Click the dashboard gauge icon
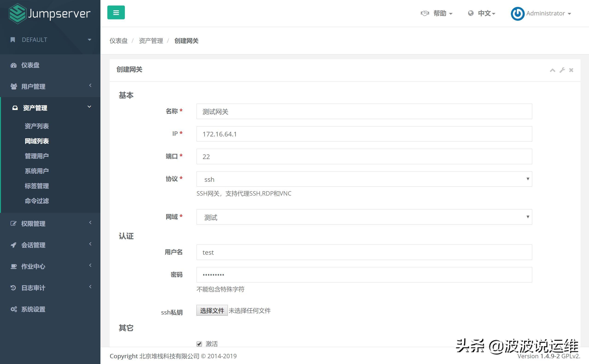 click(14, 65)
